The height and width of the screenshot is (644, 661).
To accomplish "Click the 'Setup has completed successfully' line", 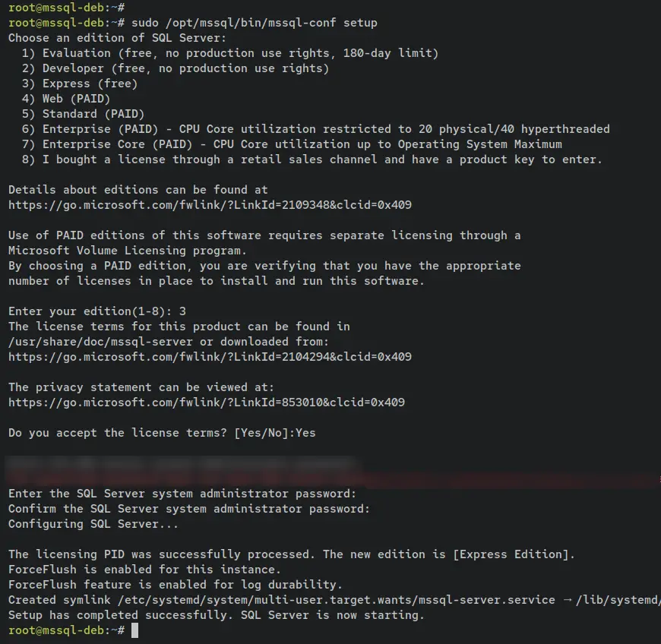I will coord(217,615).
